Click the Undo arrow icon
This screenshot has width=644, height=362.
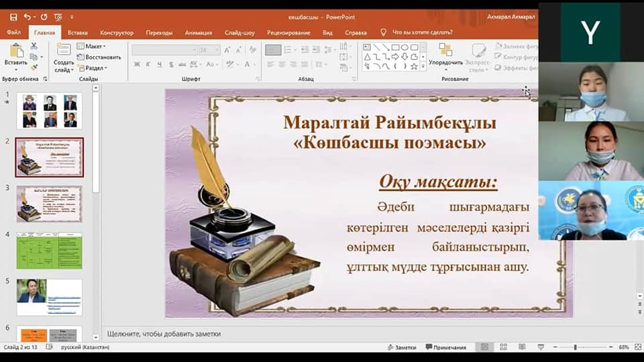click(x=28, y=16)
